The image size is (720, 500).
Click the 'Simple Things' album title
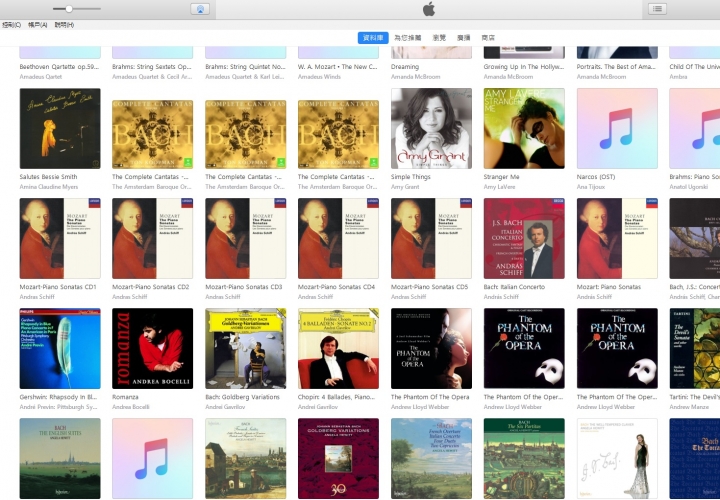(411, 177)
